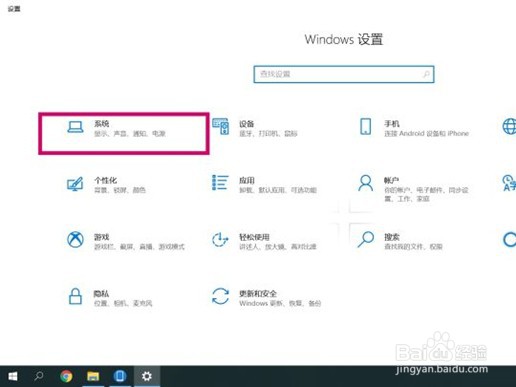Screen dimensions: 516x387
Task: Open the Devices (设备) keyboard-speaker icon
Action: click(221, 127)
